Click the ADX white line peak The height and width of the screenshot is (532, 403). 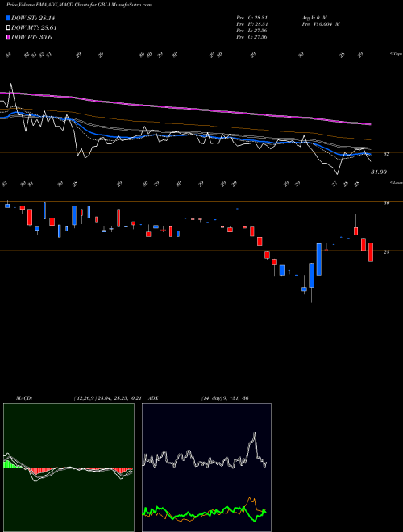click(x=255, y=434)
